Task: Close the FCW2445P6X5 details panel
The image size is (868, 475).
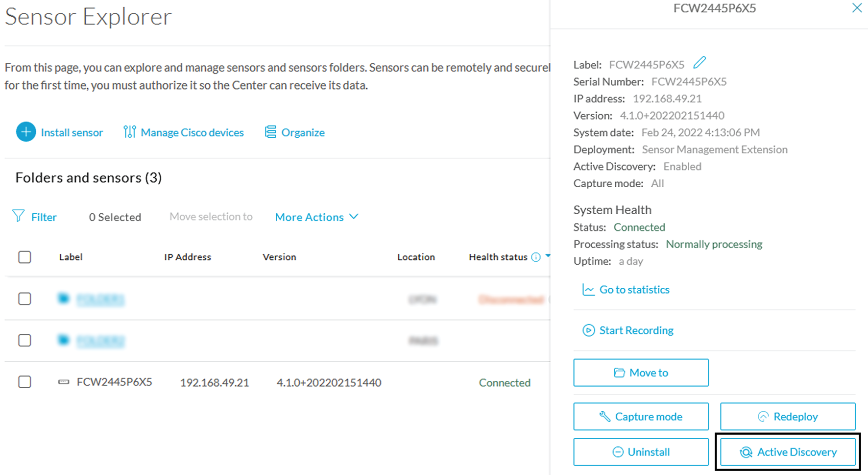Action: [x=856, y=8]
